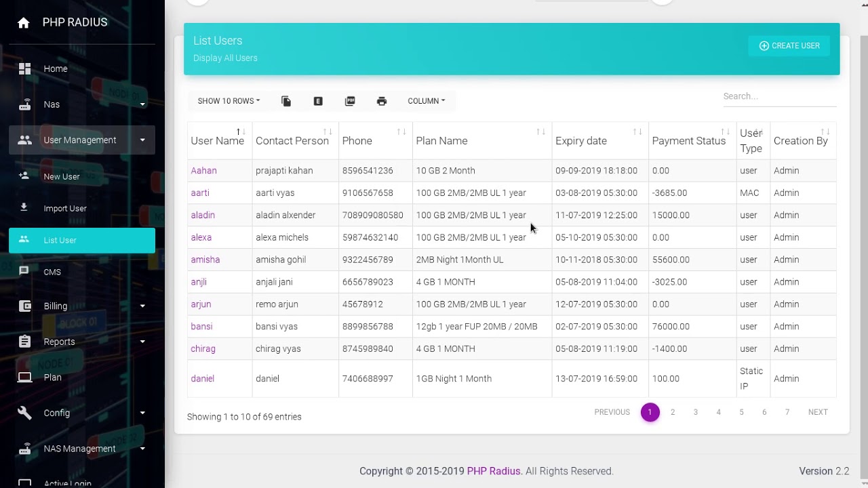
Task: Open the Home dashboard icon in sidebar
Action: click(25, 68)
